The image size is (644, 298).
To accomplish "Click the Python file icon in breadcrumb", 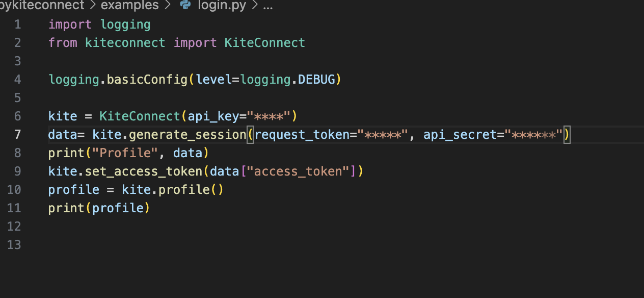I will (186, 6).
